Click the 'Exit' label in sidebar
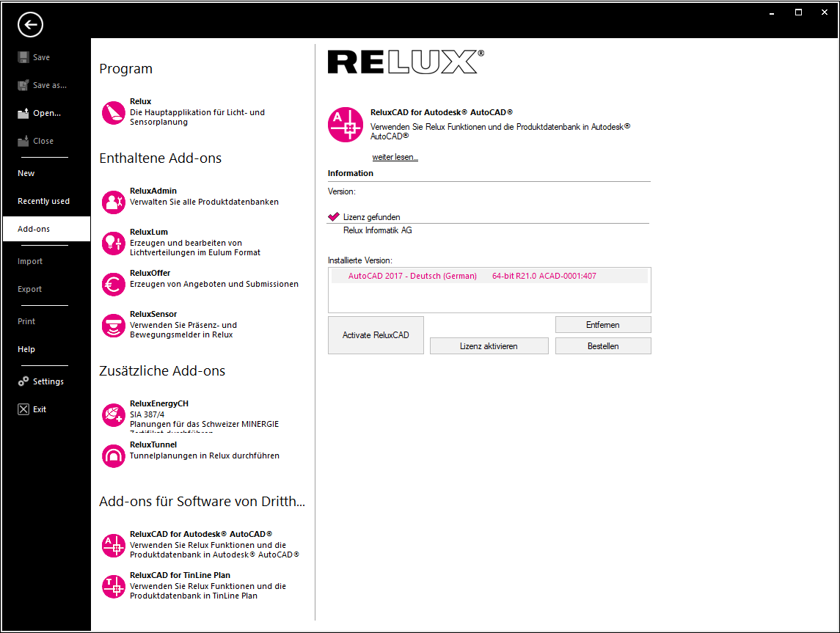The height and width of the screenshot is (633, 840). (x=40, y=409)
